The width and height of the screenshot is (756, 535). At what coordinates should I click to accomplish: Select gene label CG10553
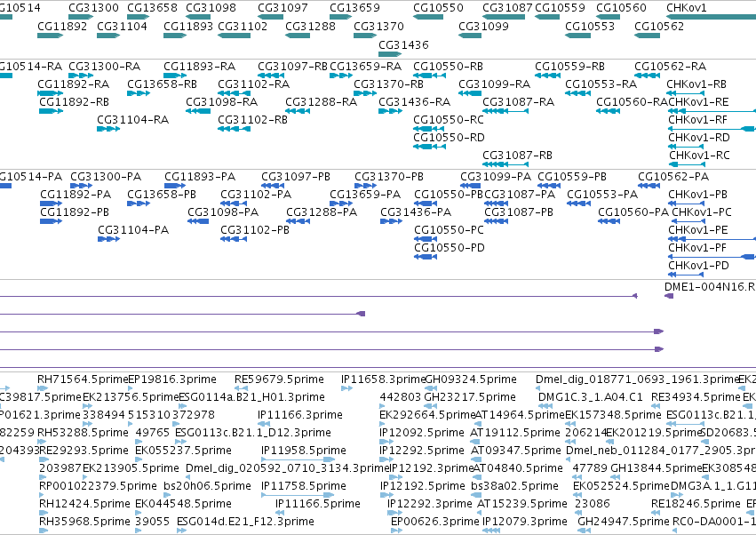point(590,26)
